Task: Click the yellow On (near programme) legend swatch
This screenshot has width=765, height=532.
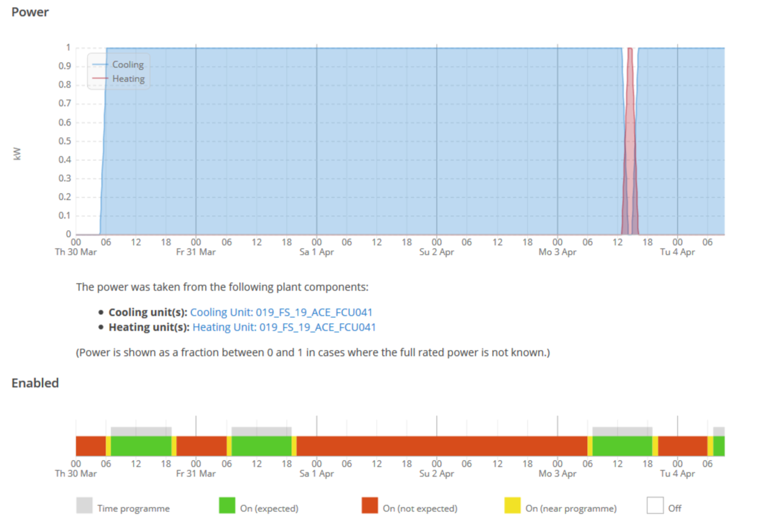Action: coord(512,505)
